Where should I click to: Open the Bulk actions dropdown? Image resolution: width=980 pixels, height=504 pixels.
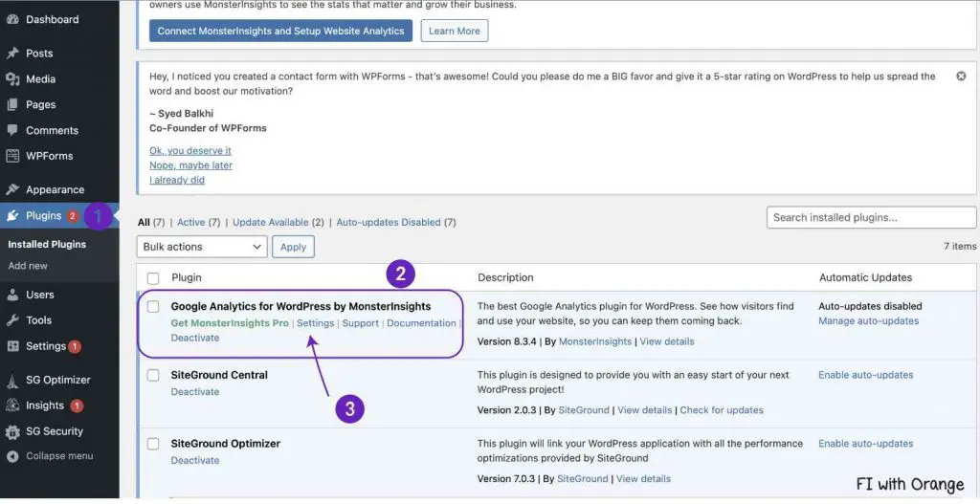(x=202, y=247)
